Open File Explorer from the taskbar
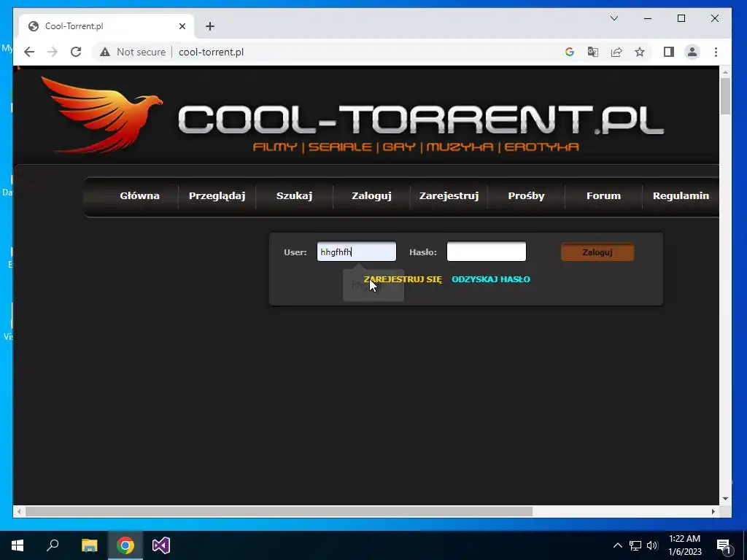747x560 pixels. pos(89,545)
